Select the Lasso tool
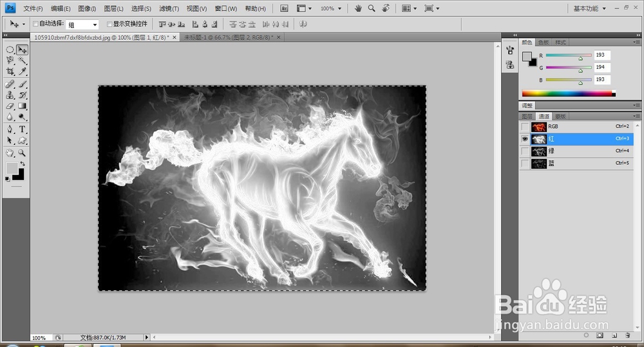 pyautogui.click(x=10, y=61)
